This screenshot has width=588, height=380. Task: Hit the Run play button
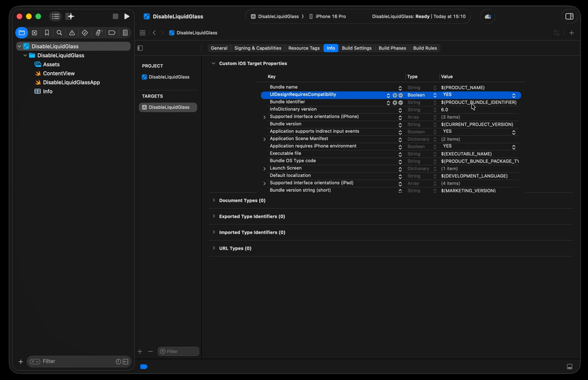coord(127,16)
